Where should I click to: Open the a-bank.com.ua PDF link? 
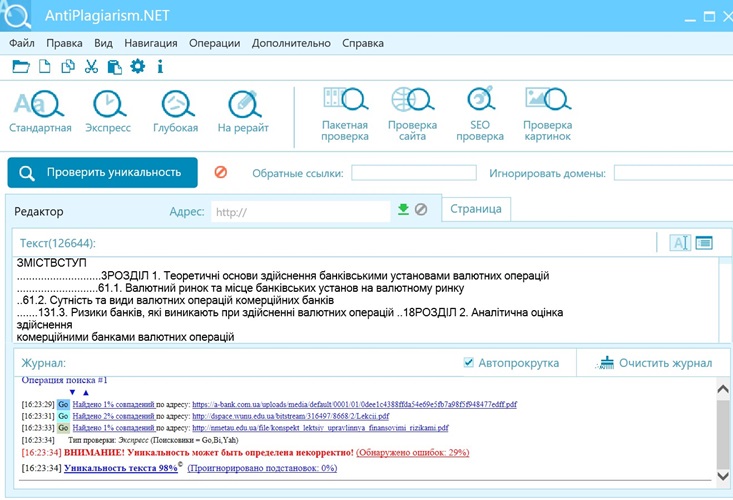click(354, 404)
